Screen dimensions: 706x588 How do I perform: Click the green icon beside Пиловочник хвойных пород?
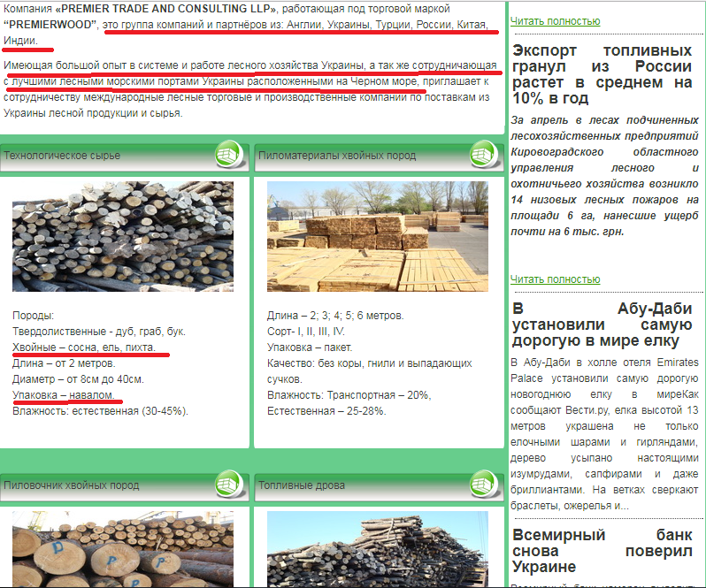(230, 485)
